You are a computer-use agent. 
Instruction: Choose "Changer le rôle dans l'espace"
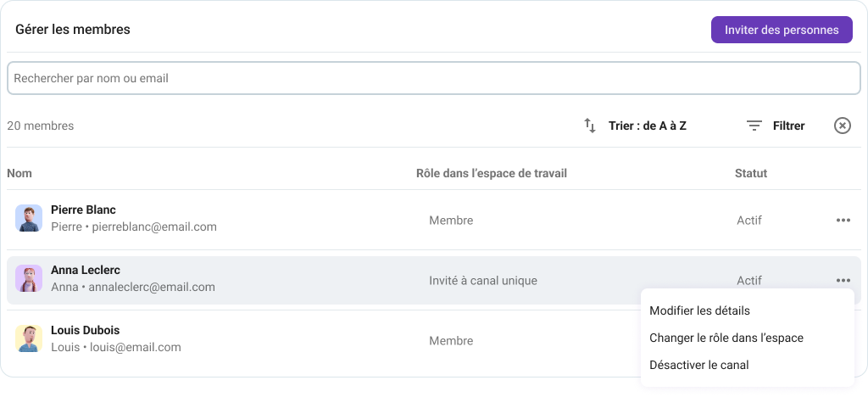point(726,338)
